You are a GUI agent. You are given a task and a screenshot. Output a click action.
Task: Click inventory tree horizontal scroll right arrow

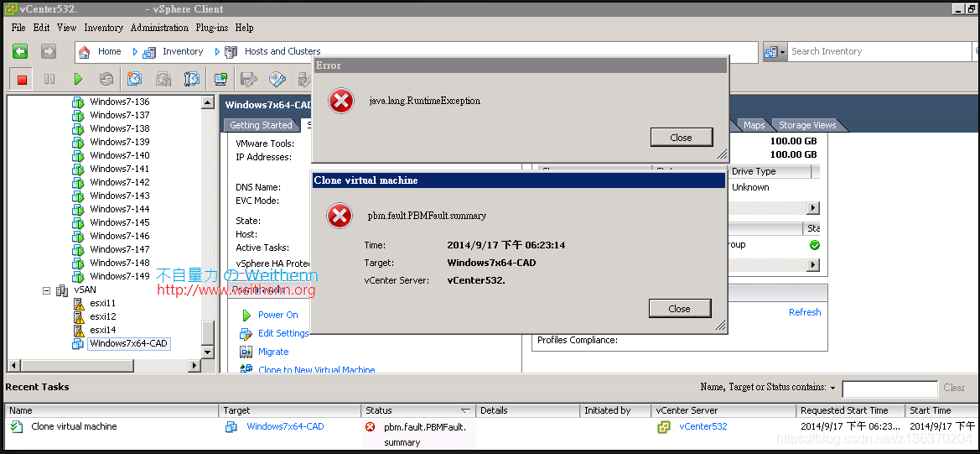[x=194, y=365]
